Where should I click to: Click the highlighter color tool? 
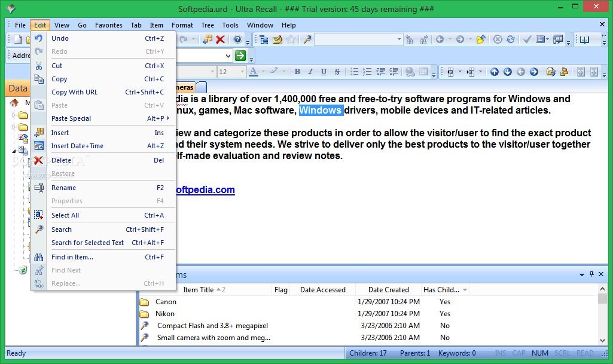(274, 71)
